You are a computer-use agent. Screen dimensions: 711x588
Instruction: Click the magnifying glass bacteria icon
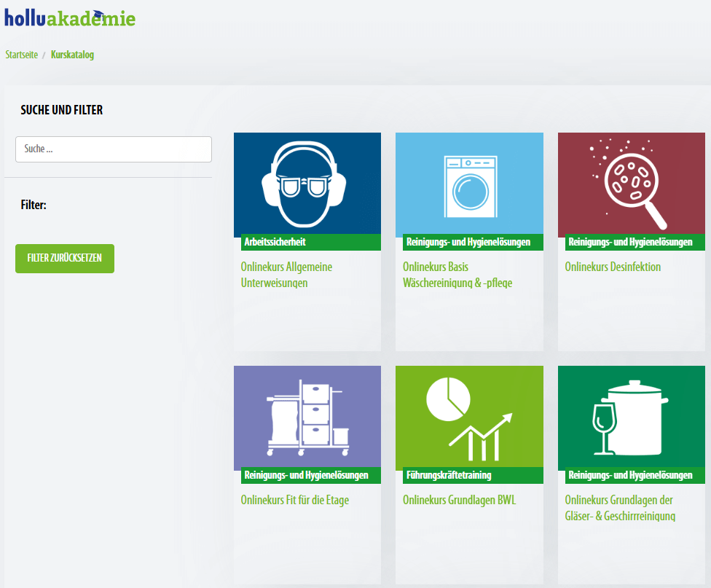pyautogui.click(x=631, y=182)
